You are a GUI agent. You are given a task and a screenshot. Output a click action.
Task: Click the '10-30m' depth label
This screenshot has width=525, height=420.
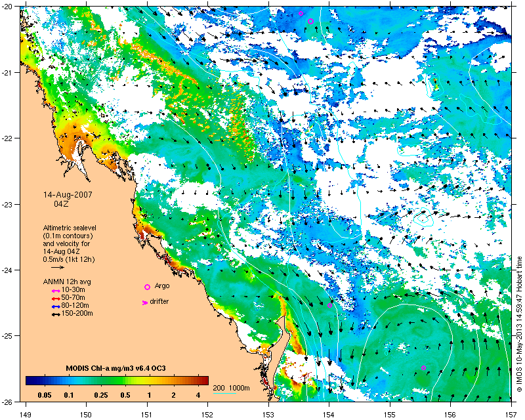tap(73, 289)
